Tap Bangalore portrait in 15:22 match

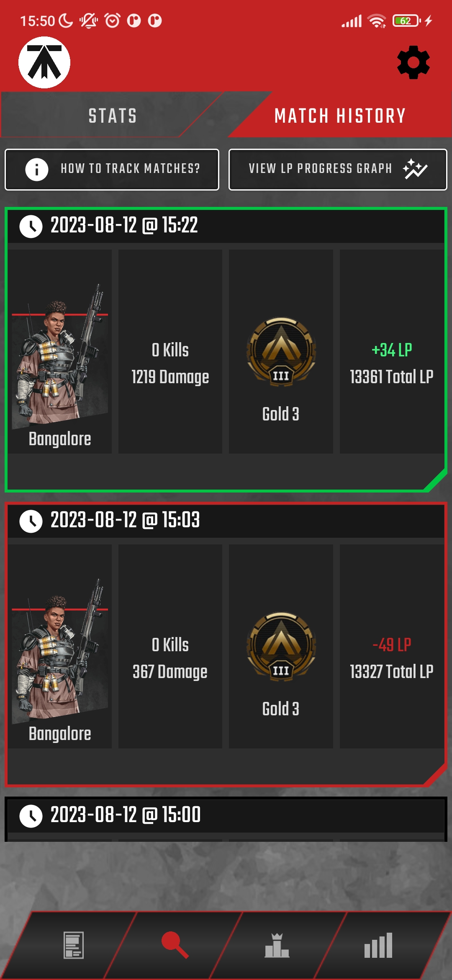click(60, 356)
